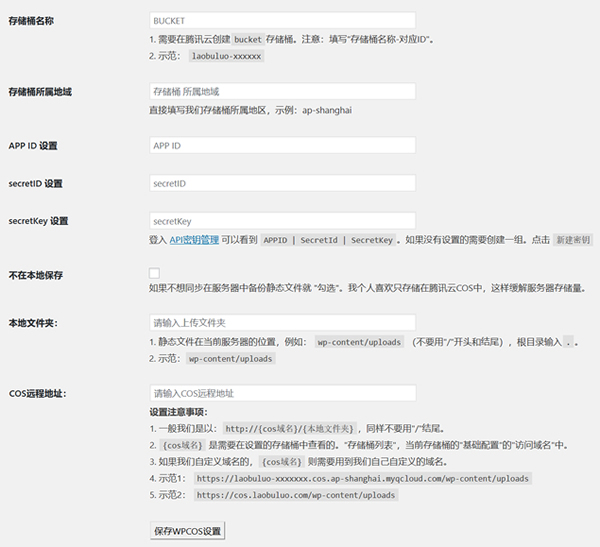Click the 不在本地保存 label text
Screen dimensions: 600x547
(35, 275)
